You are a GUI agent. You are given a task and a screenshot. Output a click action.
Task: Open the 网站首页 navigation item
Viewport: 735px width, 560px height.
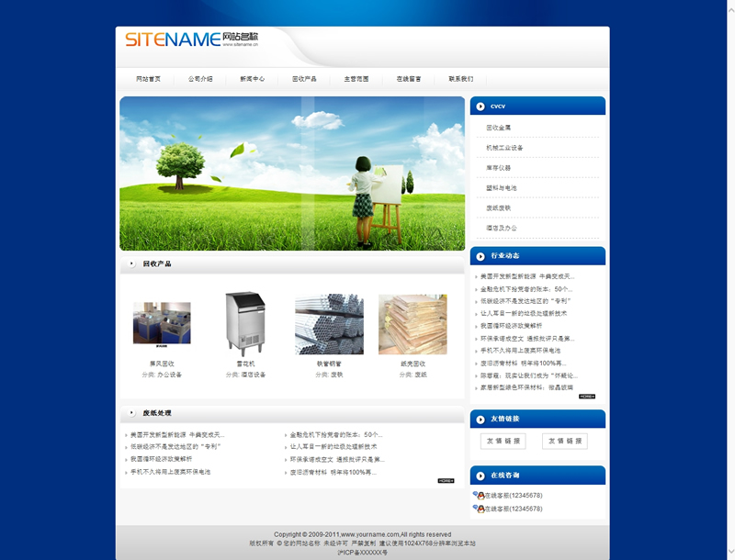(148, 79)
